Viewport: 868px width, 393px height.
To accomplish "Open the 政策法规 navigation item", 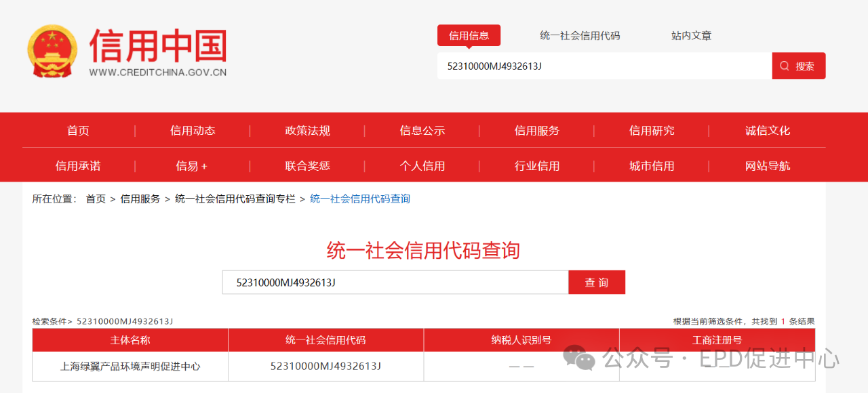I will tap(307, 131).
